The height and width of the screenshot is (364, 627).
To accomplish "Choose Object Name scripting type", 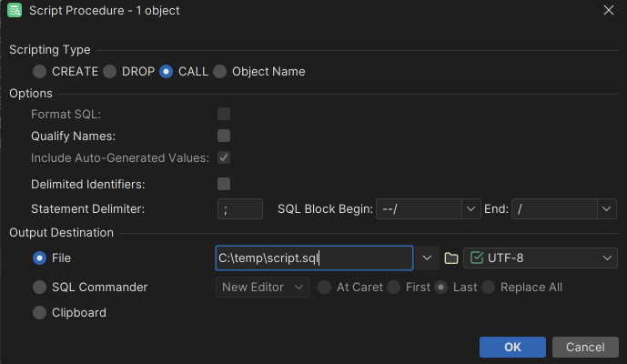I will pos(219,71).
